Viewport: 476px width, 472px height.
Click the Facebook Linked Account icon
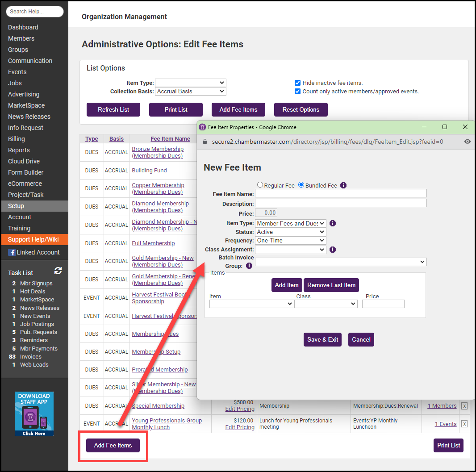12,252
